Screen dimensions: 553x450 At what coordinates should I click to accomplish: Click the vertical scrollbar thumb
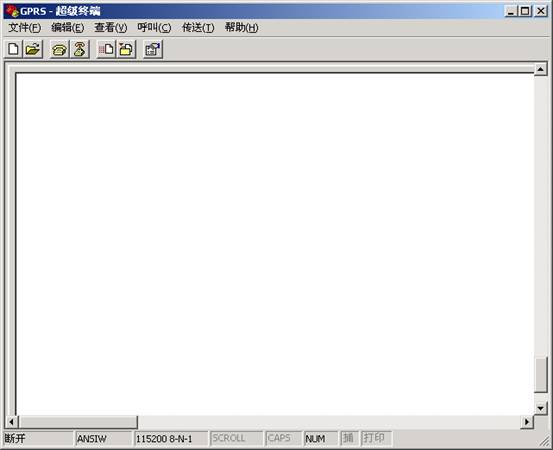540,375
